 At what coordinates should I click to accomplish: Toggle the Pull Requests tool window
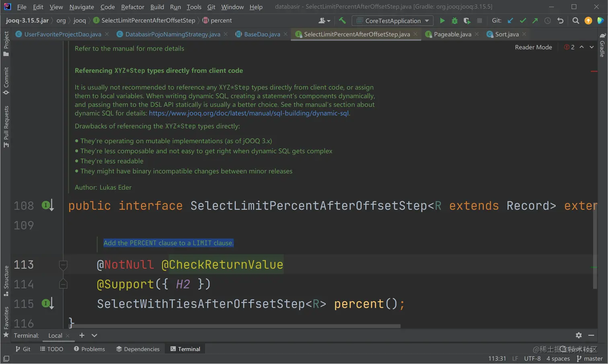point(6,127)
